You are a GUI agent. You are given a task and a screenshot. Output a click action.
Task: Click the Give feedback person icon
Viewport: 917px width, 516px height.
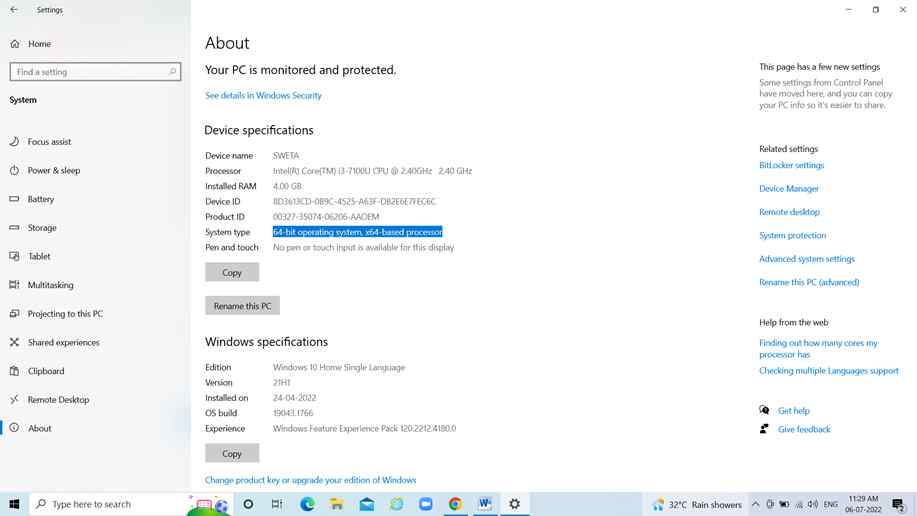click(764, 429)
